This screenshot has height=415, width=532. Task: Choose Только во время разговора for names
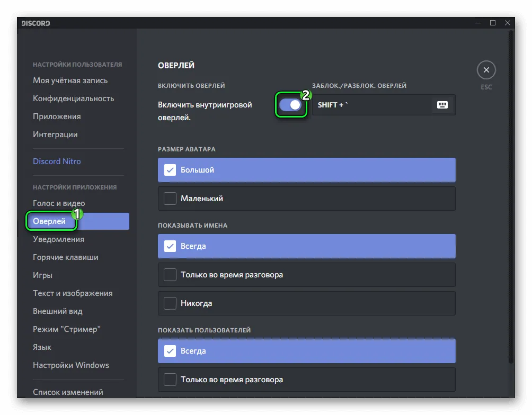click(306, 275)
